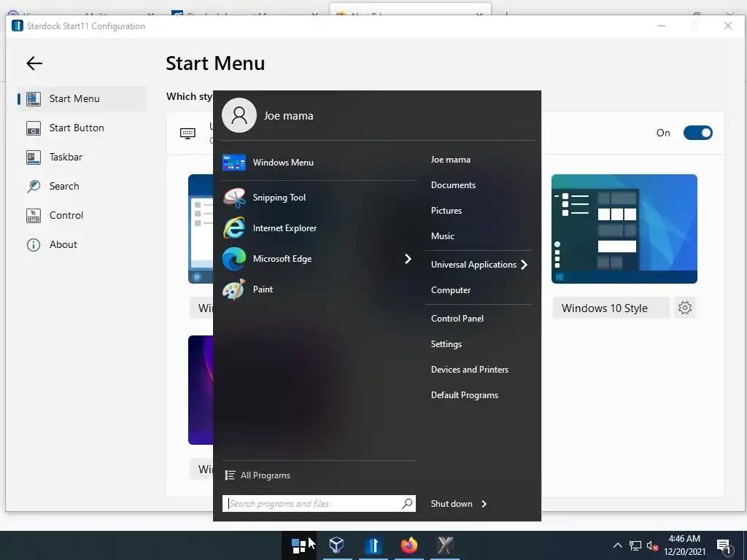The height and width of the screenshot is (560, 747).
Task: Open Settings from the start menu
Action: (x=446, y=344)
